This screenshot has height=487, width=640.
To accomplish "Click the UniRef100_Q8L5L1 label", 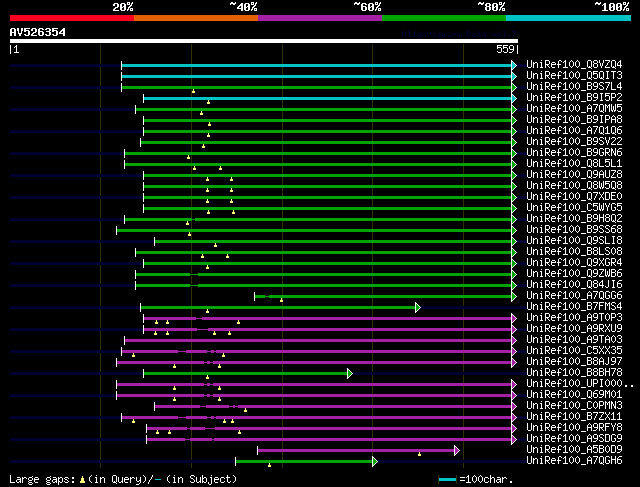I will coord(574,164).
